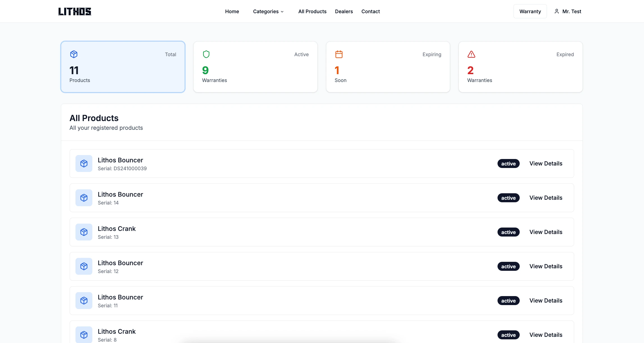The height and width of the screenshot is (343, 644).
Task: Switch to the All Products navigation item
Action: [312, 11]
